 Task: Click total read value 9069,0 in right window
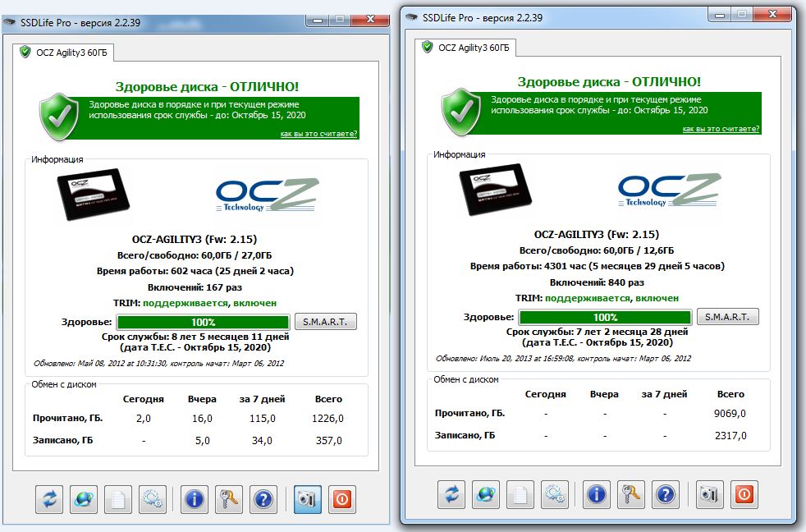tap(730, 413)
